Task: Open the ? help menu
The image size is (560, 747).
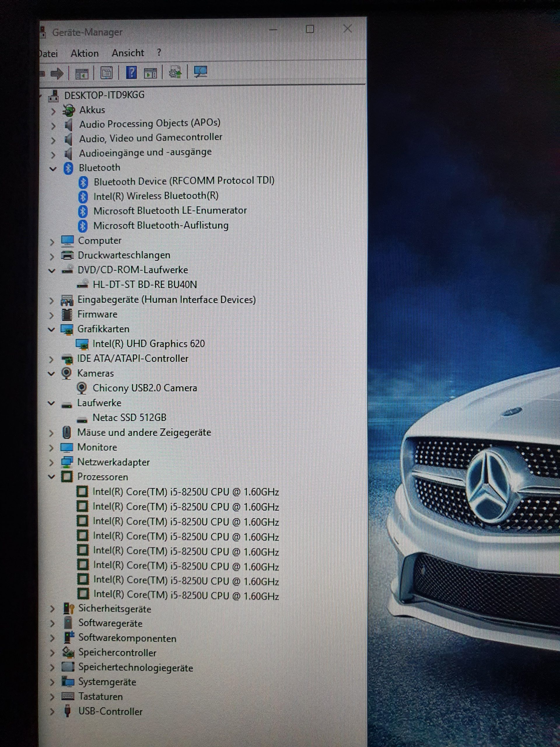Action: pyautogui.click(x=159, y=53)
